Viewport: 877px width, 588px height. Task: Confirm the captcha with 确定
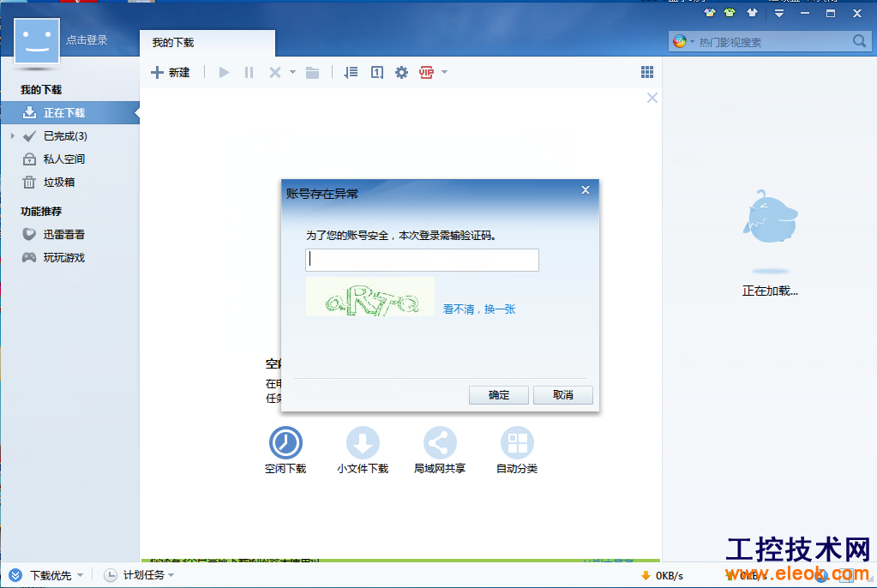tap(499, 395)
